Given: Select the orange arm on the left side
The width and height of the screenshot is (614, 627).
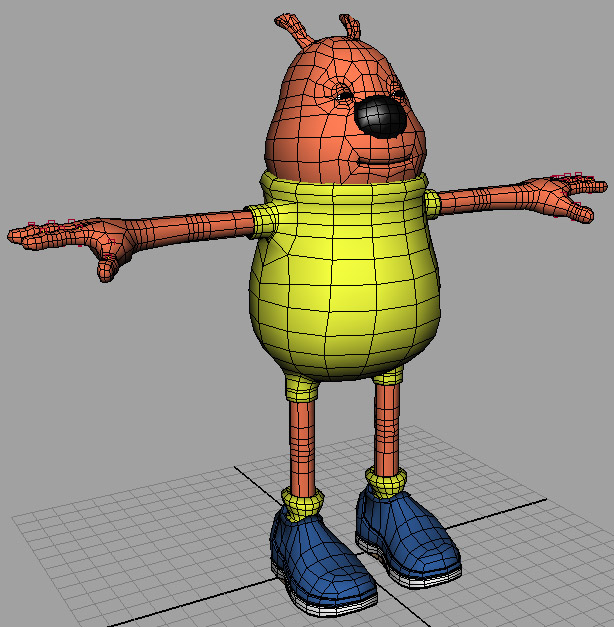Looking at the screenshot, I should tap(190, 229).
